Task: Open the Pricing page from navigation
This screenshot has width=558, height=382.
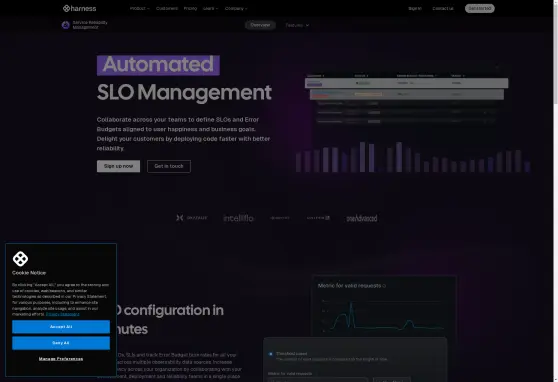Action: point(190,8)
